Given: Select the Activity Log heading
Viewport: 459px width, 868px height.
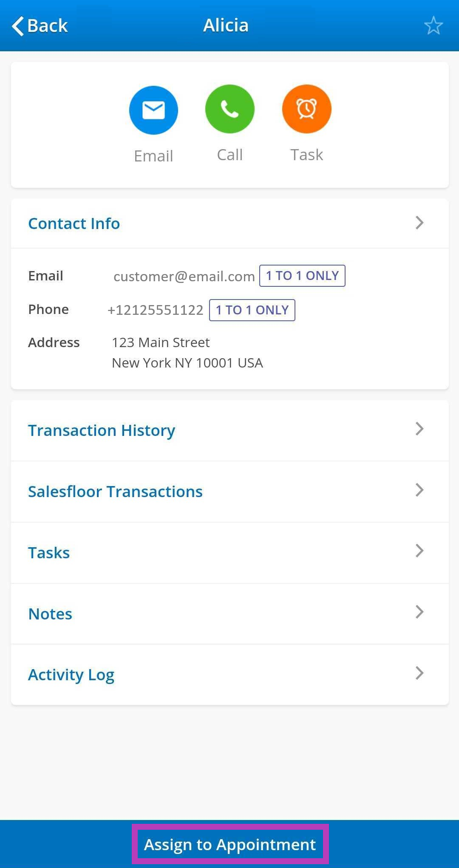Looking at the screenshot, I should tap(71, 675).
